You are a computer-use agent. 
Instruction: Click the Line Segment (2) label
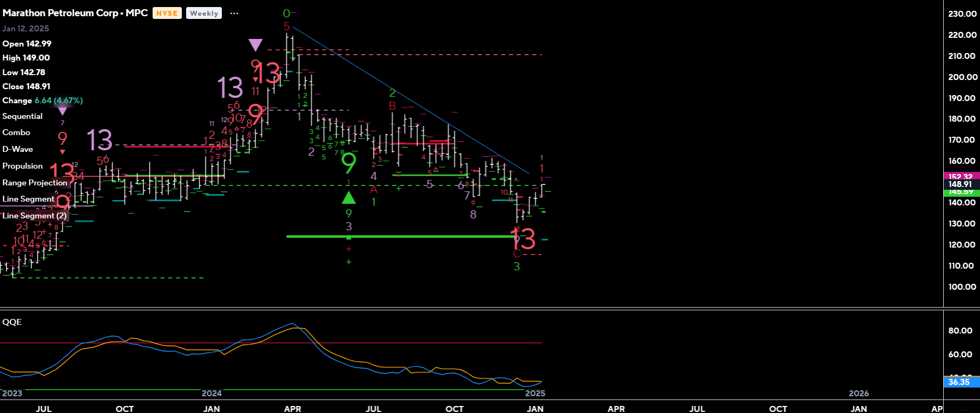(x=34, y=216)
